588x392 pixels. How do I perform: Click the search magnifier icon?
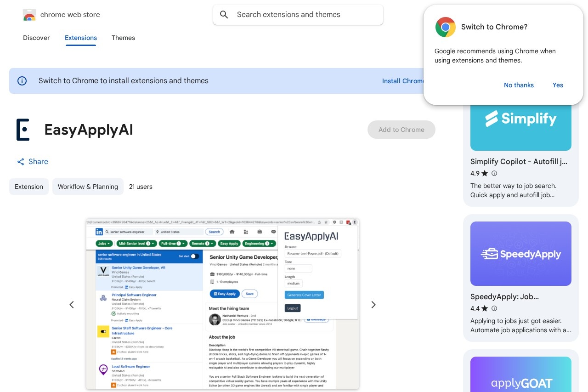tap(224, 15)
